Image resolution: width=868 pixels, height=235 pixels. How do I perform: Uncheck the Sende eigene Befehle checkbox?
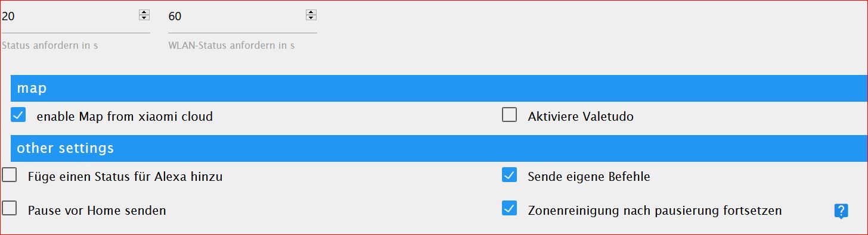[509, 175]
